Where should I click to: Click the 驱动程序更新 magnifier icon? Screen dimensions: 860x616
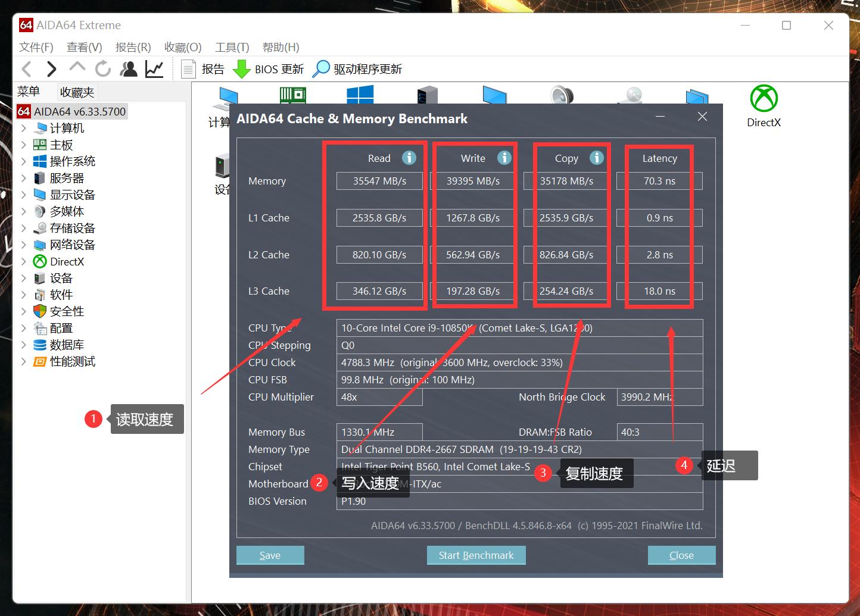322,68
